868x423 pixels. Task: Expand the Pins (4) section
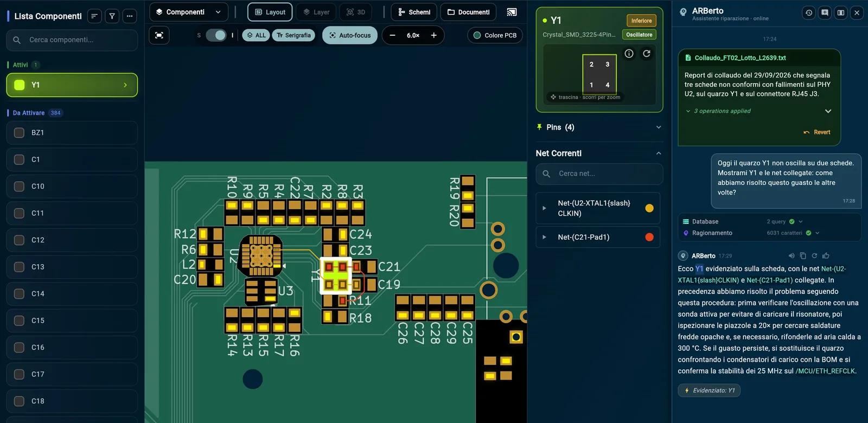(599, 127)
